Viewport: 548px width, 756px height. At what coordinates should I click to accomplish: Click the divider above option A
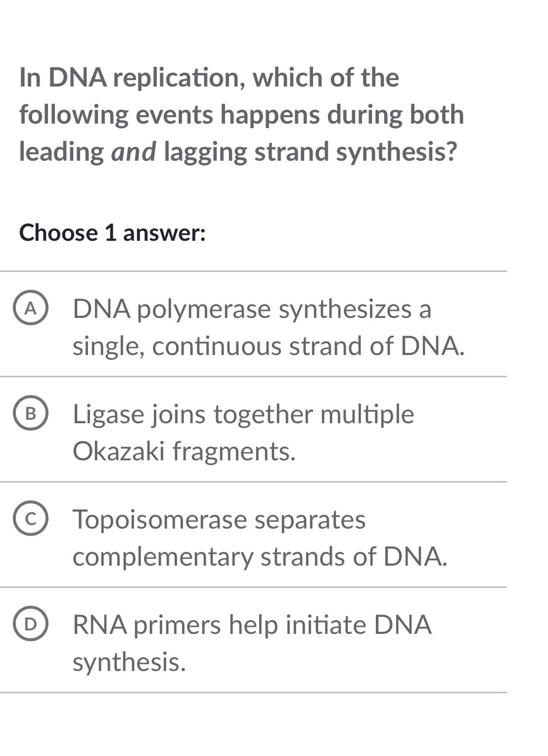(x=274, y=270)
